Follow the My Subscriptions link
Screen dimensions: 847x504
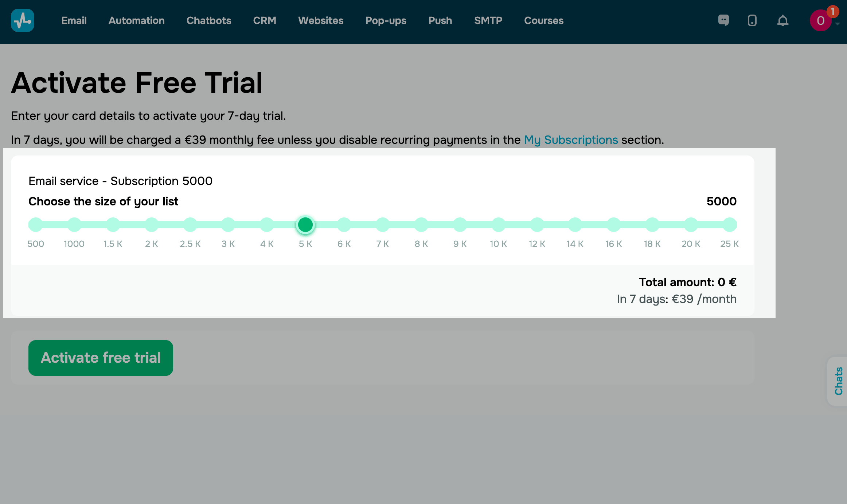pos(571,140)
